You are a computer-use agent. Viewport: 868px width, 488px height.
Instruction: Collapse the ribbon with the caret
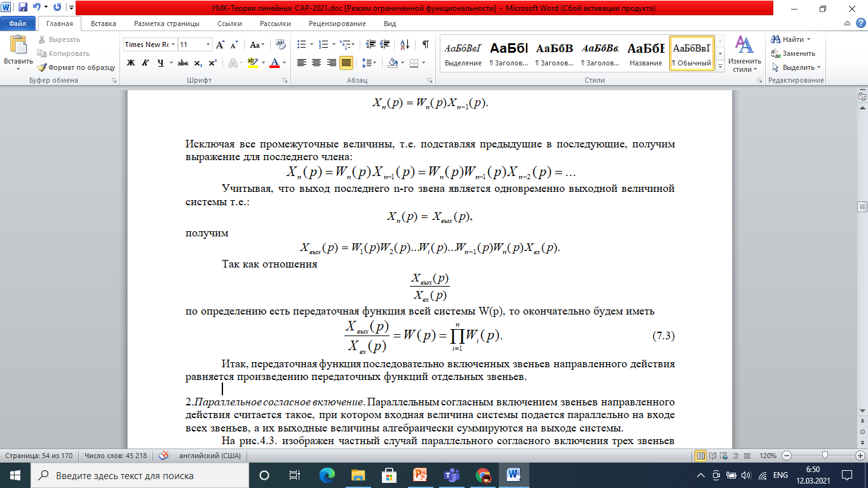click(846, 24)
